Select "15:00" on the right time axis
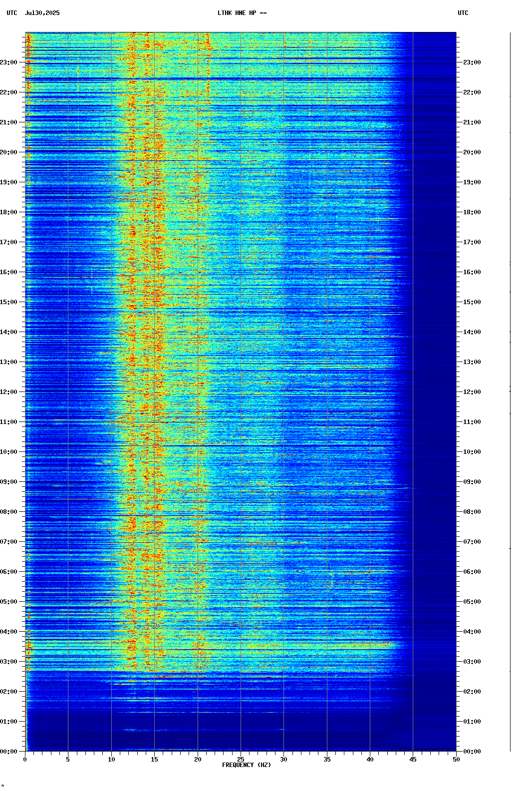This screenshot has width=532, height=791. (x=472, y=302)
